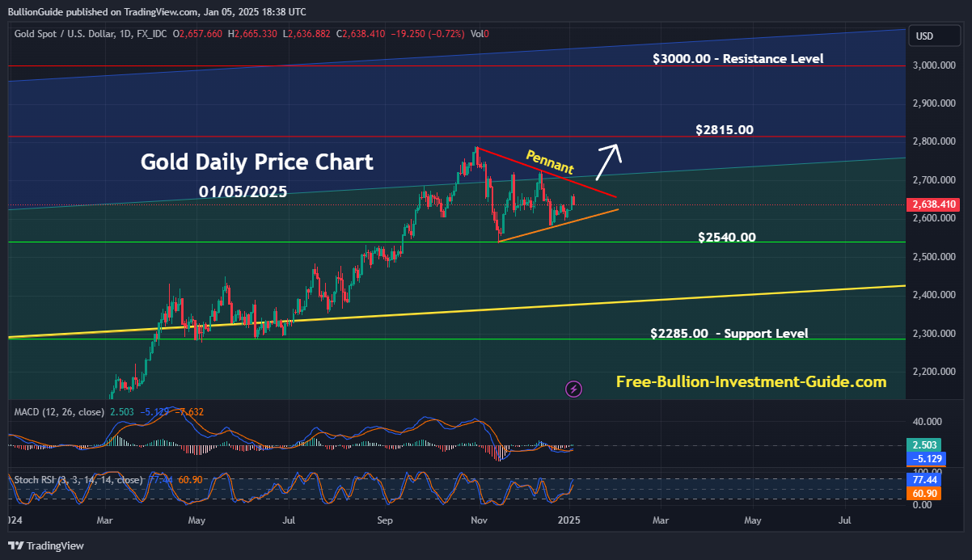
Task: Click the 3,000.000 price axis label
Action: point(936,65)
